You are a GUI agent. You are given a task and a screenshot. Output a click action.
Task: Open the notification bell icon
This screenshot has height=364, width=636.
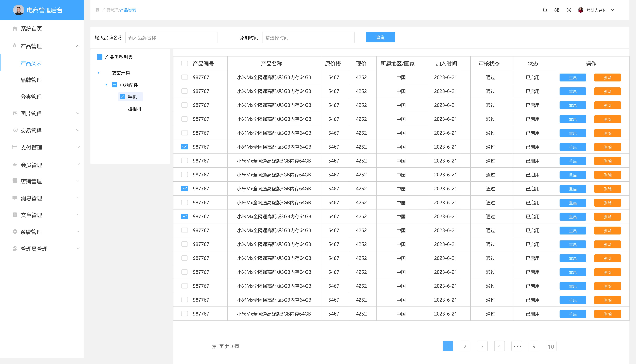coord(545,10)
